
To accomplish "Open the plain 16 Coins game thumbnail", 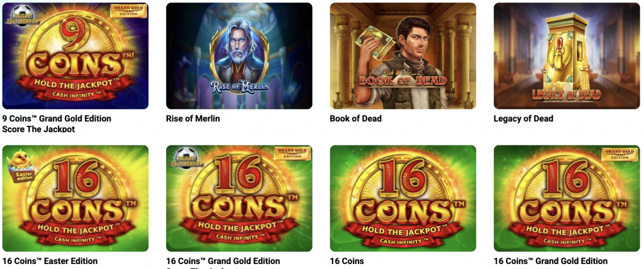I will pos(403,198).
